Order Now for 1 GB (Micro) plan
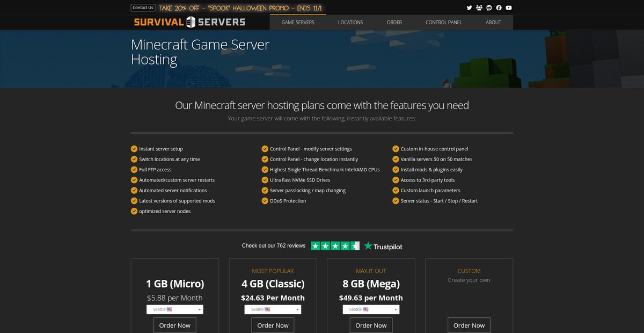Viewport: 644px width, 333px height. click(175, 325)
